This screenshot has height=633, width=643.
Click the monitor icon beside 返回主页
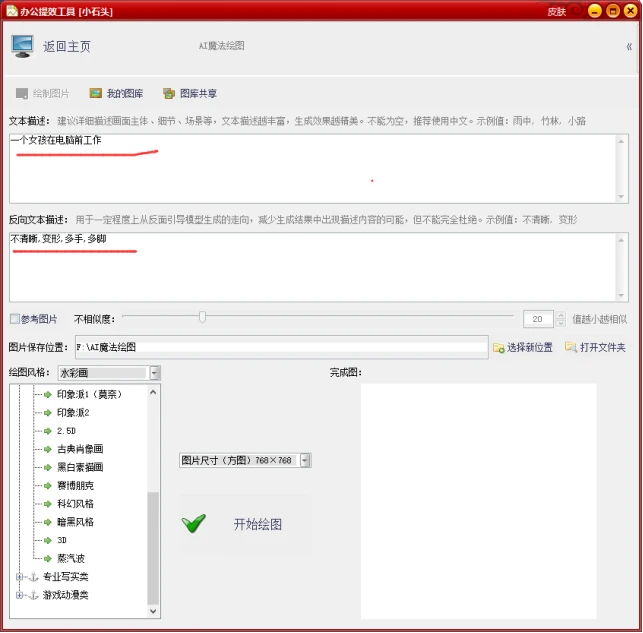pos(22,46)
